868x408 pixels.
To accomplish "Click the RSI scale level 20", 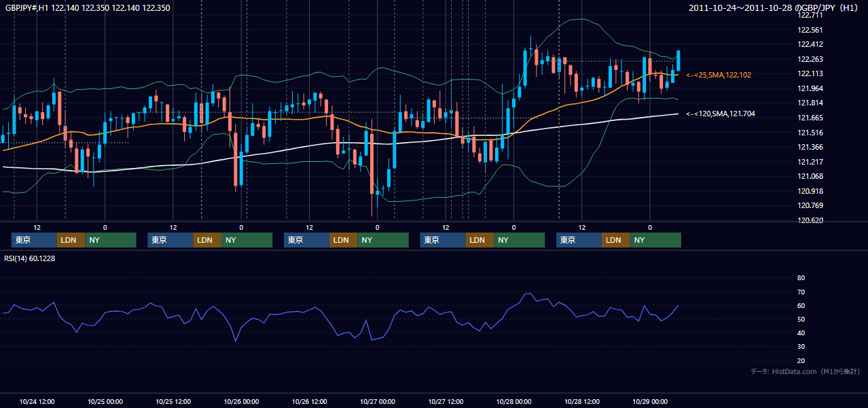I will [801, 360].
